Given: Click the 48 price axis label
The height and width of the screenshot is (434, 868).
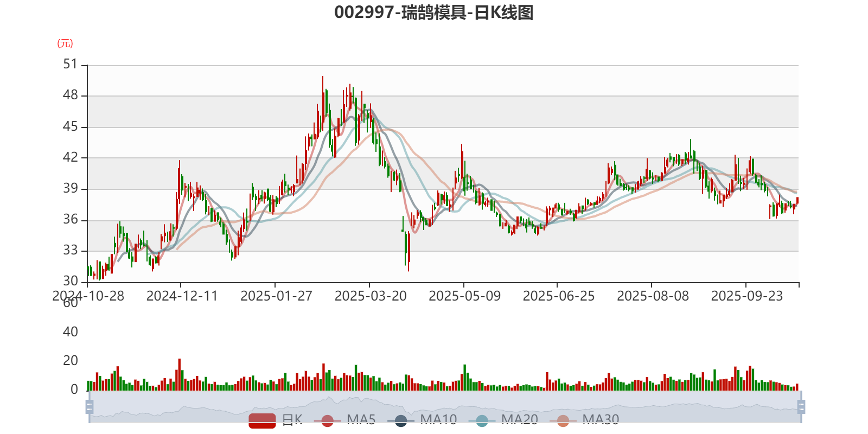Looking at the screenshot, I should [71, 95].
